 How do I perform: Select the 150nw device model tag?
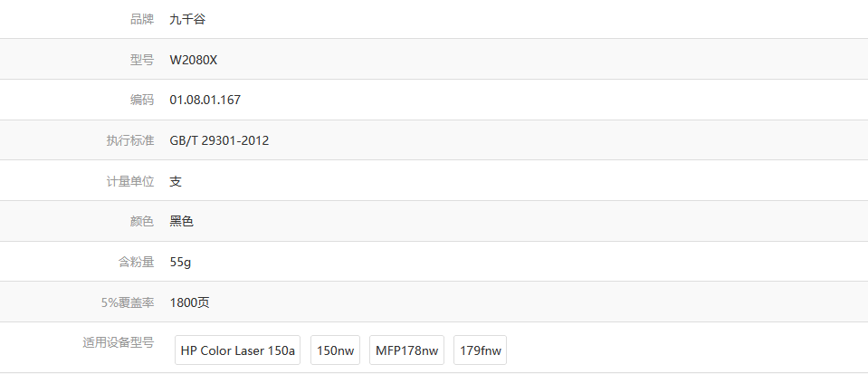pyautogui.click(x=337, y=350)
